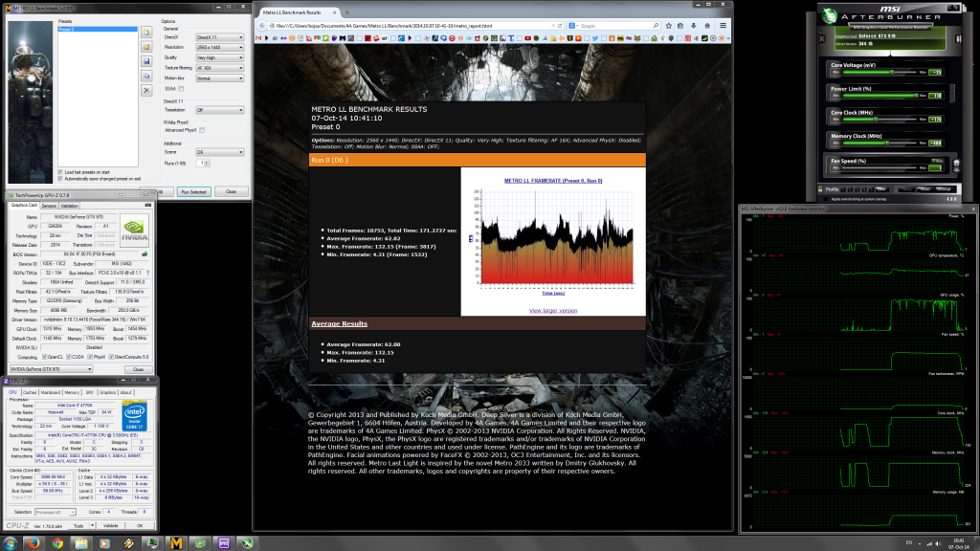
Task: Click the Windows Start button
Action: 11,542
